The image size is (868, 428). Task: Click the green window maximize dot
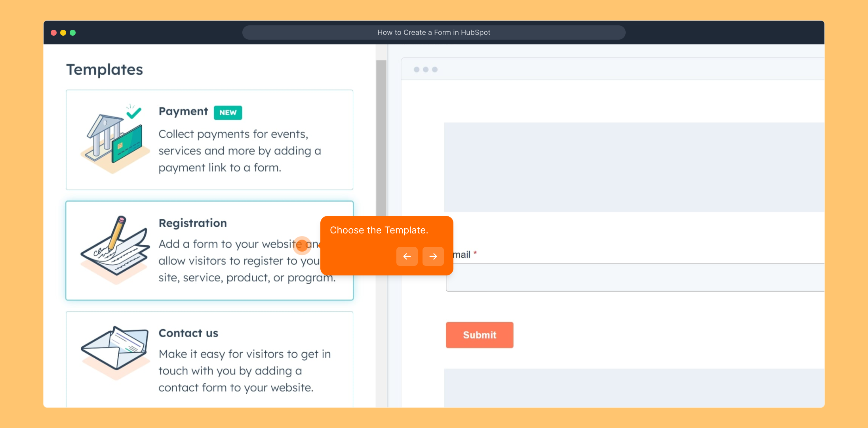click(73, 32)
